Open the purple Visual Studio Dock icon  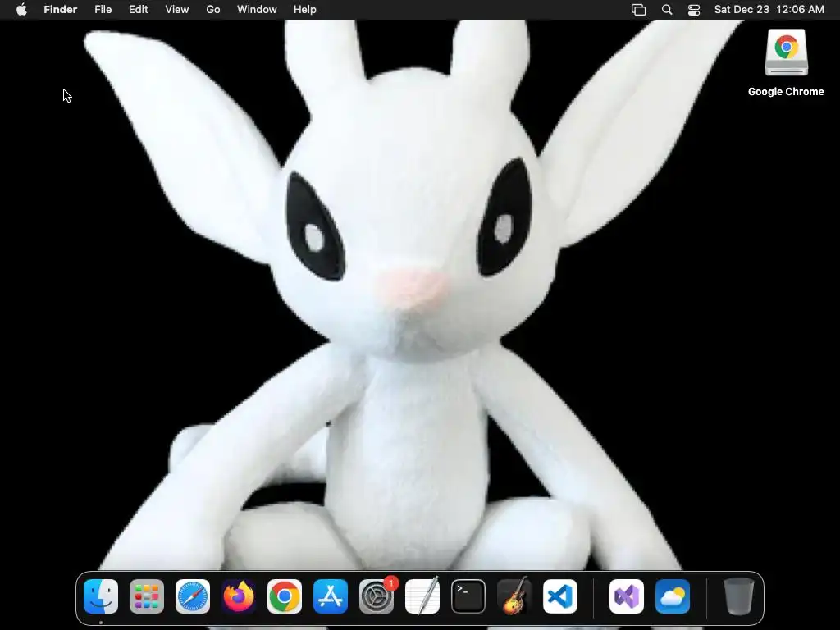click(x=627, y=596)
